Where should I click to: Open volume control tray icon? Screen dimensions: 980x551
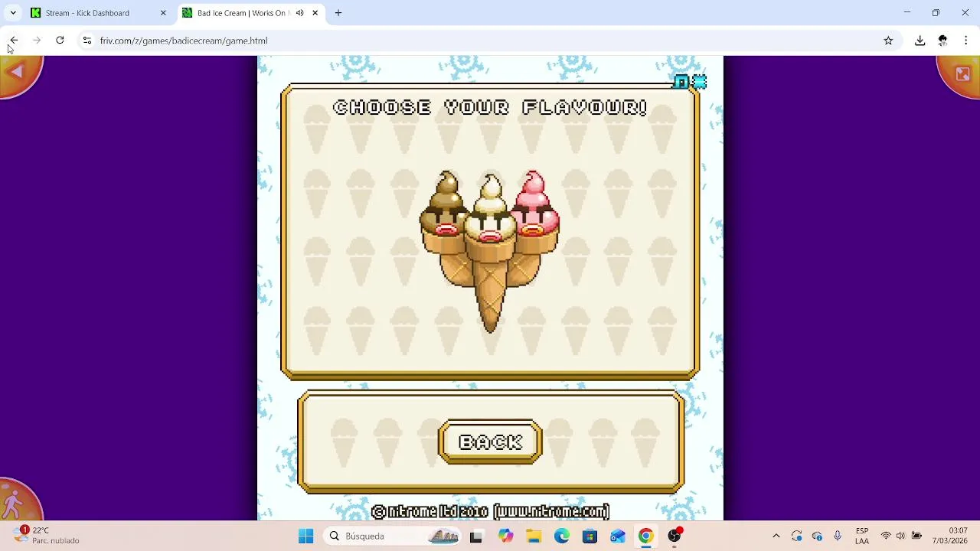900,536
